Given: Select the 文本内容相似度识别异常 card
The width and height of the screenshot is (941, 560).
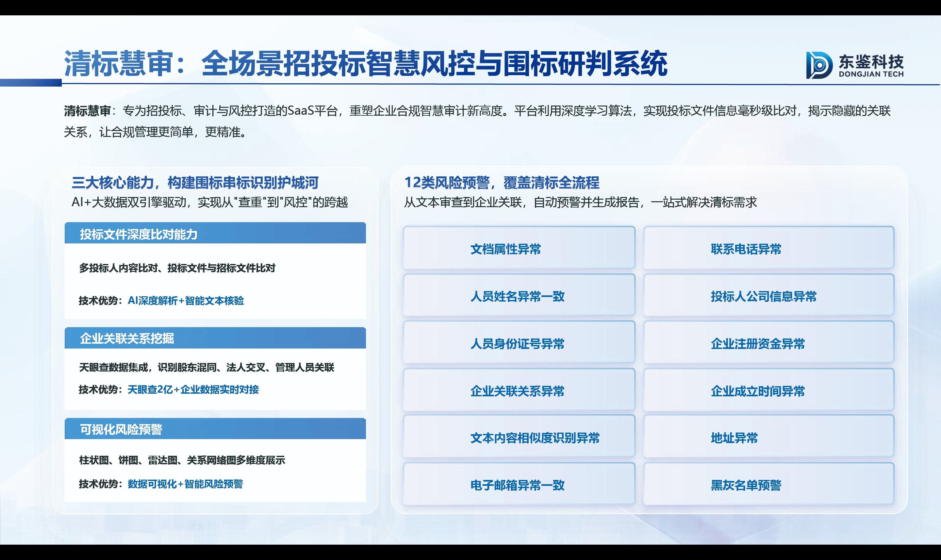Looking at the screenshot, I should click(519, 436).
